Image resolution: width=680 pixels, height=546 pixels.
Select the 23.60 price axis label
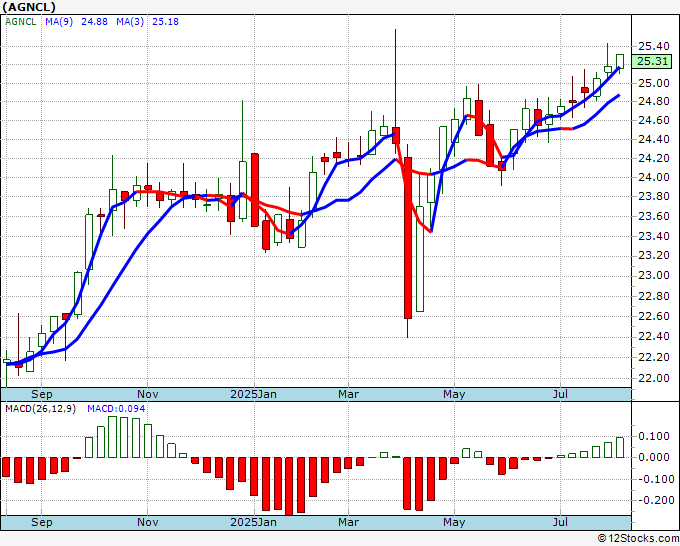coord(654,216)
